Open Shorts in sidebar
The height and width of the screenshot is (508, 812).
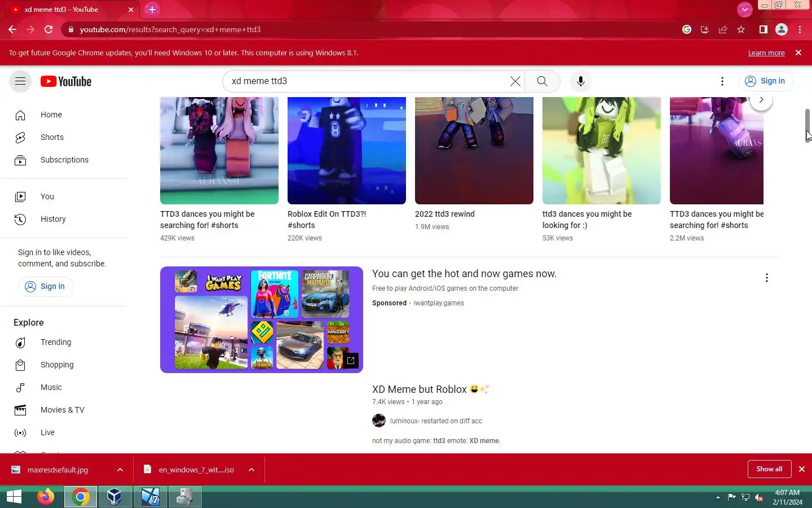(x=63, y=137)
